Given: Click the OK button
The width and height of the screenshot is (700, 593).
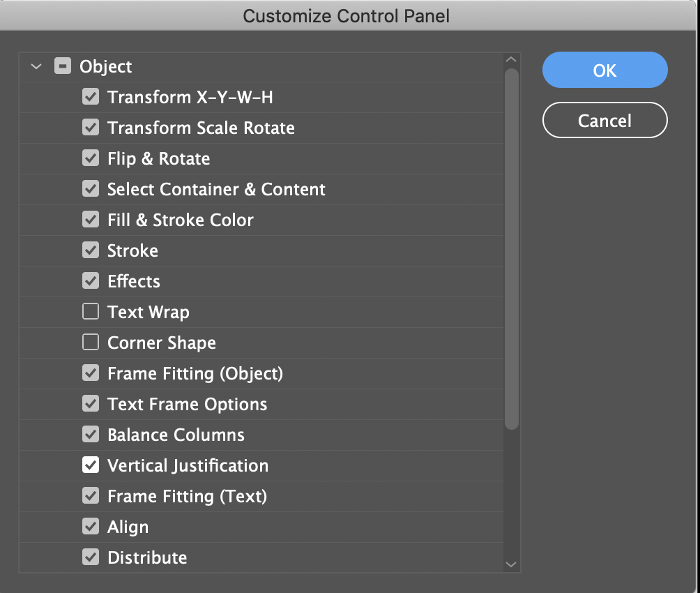Looking at the screenshot, I should (x=604, y=70).
